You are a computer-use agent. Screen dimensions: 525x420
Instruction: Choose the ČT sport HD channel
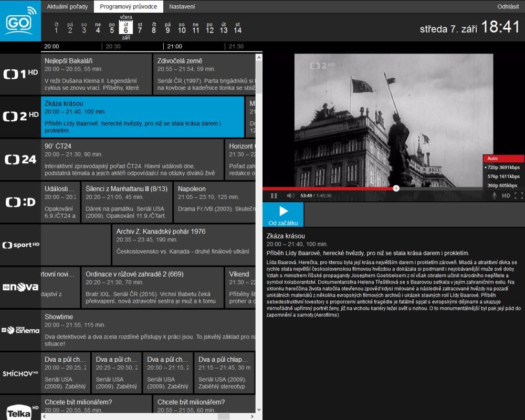[20, 245]
